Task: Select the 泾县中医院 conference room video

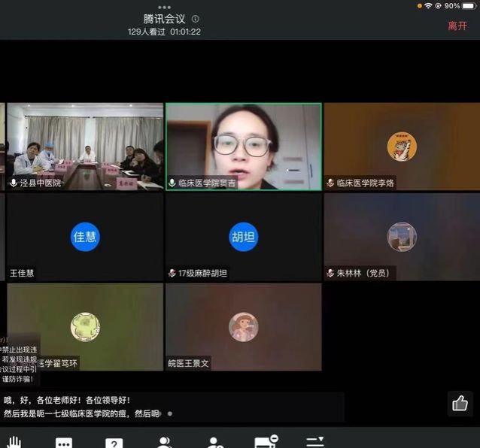Action: [84, 147]
